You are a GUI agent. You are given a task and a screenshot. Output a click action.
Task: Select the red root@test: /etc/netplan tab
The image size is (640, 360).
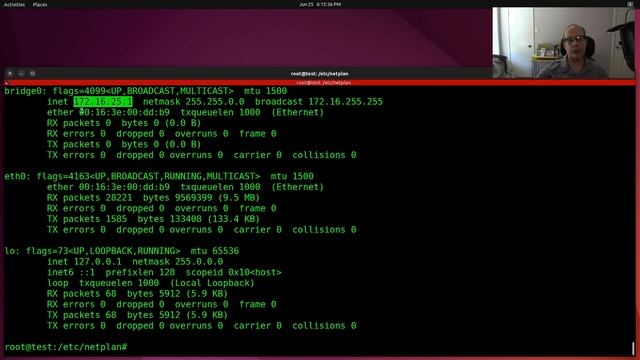click(x=323, y=82)
